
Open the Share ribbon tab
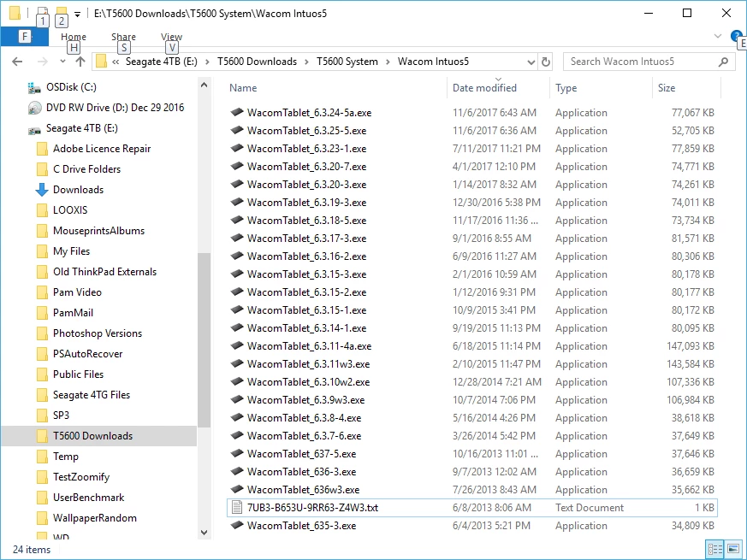(123, 37)
